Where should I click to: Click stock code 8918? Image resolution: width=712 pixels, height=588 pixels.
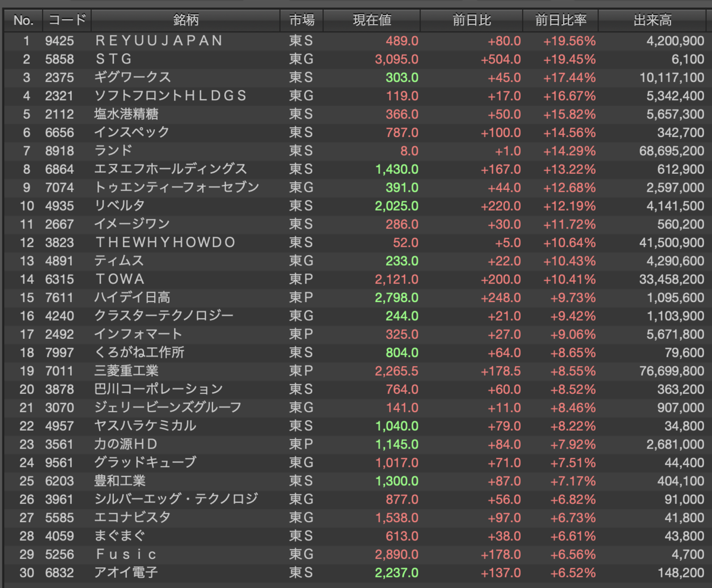pyautogui.click(x=59, y=151)
